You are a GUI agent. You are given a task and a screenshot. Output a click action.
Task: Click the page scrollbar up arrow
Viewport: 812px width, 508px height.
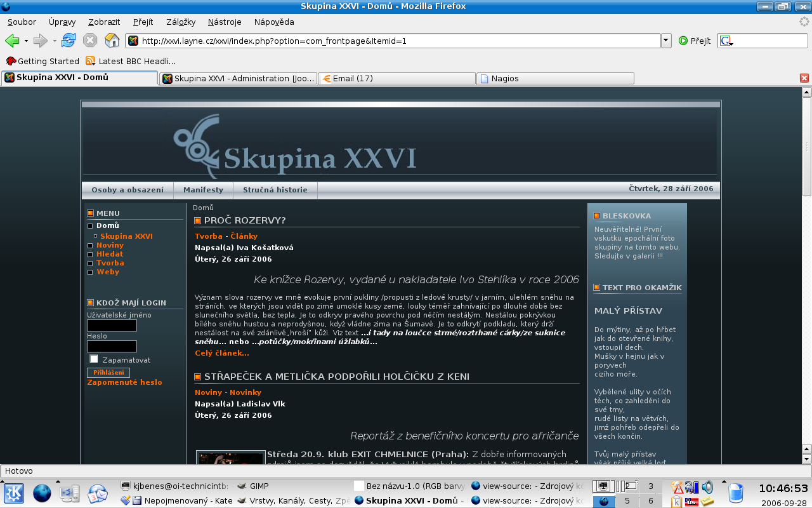(x=806, y=92)
